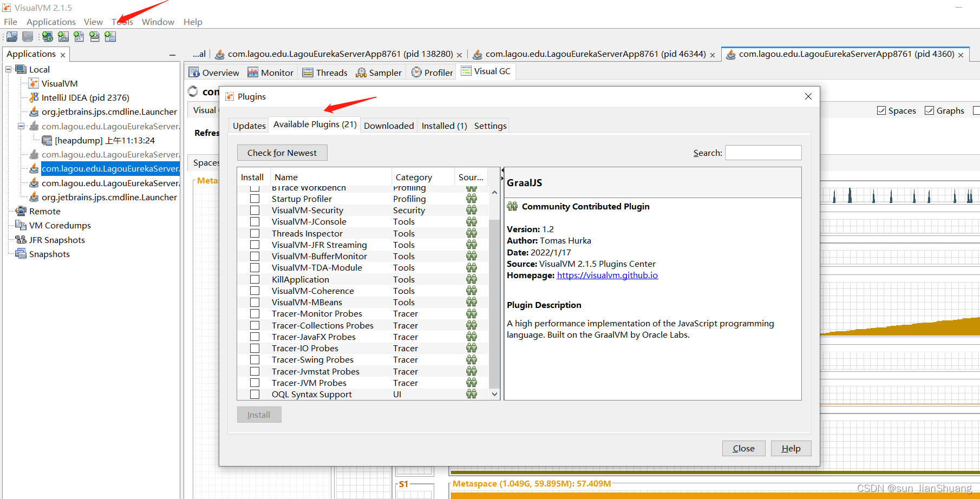The height and width of the screenshot is (499, 980).
Task: Click the Add Remote Host toolbar icon
Action: coord(48,36)
